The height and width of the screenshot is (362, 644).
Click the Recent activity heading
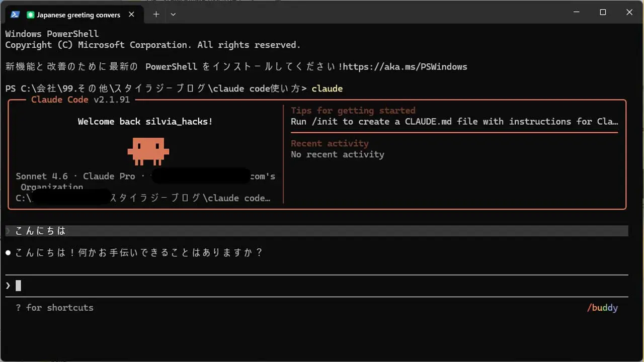330,143
